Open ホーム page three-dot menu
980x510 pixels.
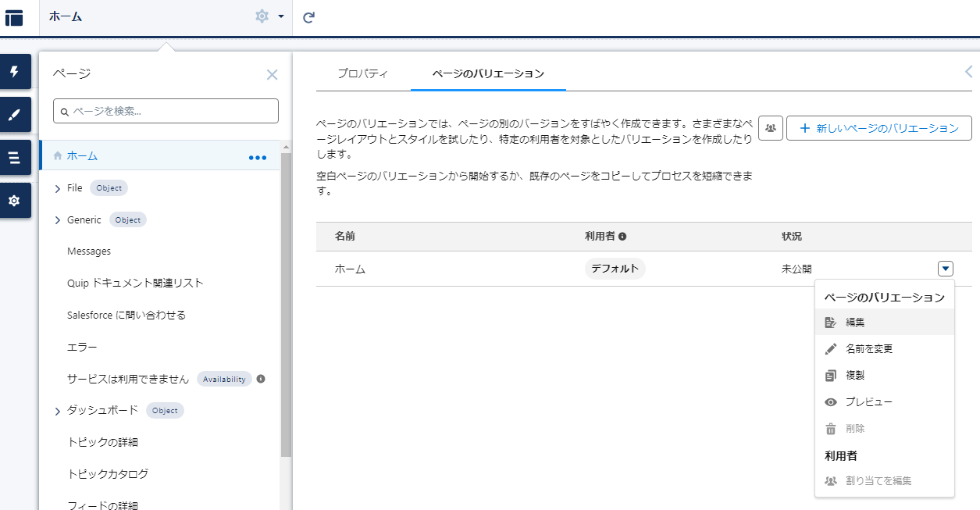pyautogui.click(x=258, y=157)
